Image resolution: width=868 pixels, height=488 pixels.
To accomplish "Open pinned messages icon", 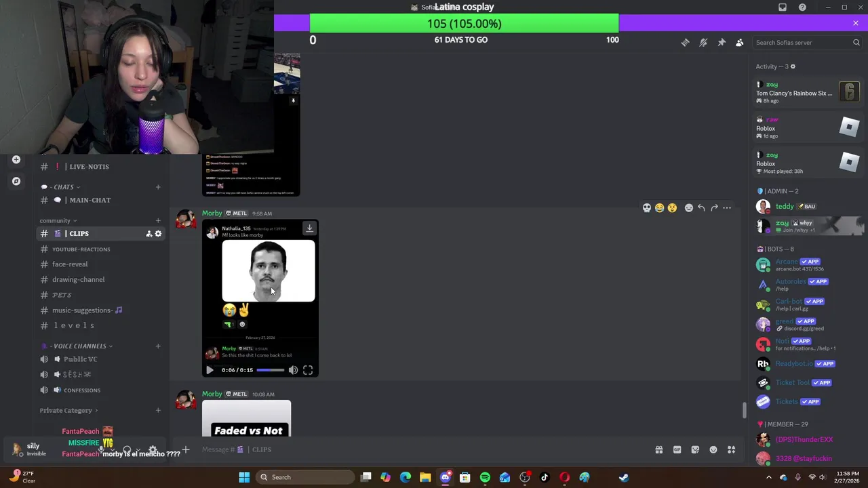I will click(x=722, y=43).
